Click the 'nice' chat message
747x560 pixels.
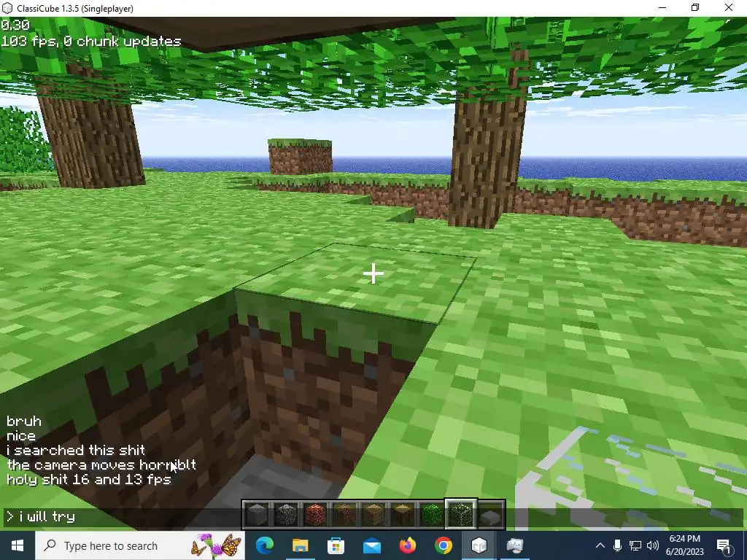click(x=21, y=436)
